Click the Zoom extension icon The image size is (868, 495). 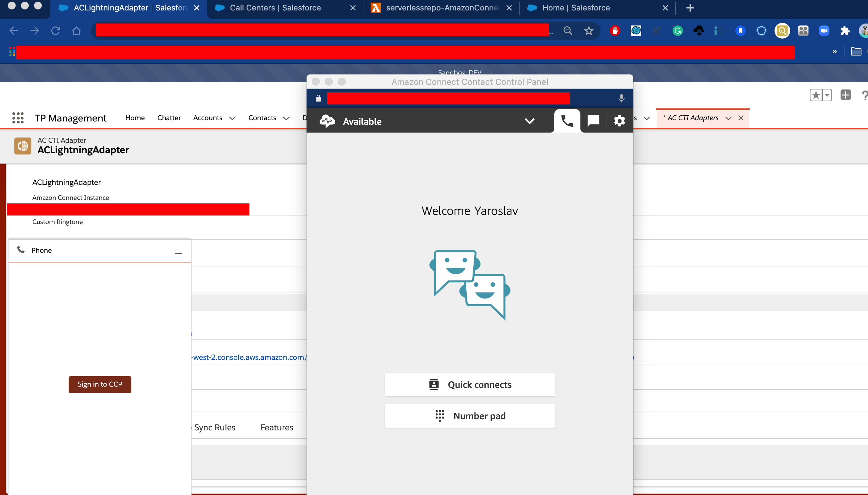(x=824, y=31)
